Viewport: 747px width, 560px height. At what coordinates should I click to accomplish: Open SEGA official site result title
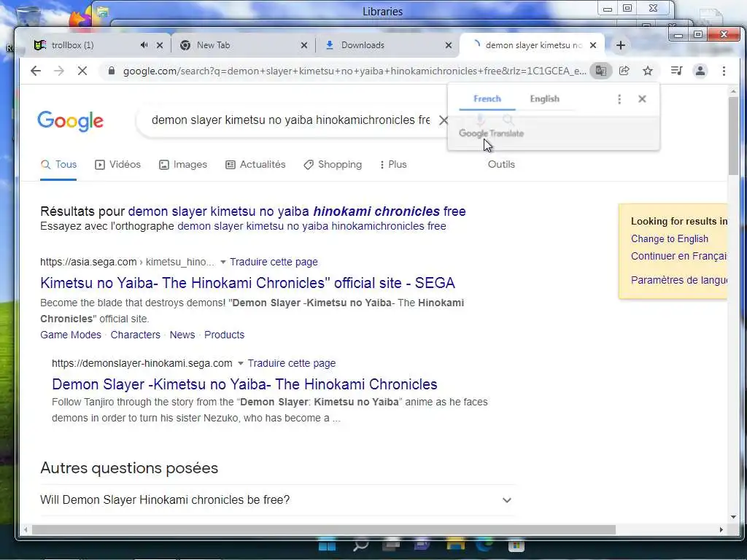coord(248,284)
